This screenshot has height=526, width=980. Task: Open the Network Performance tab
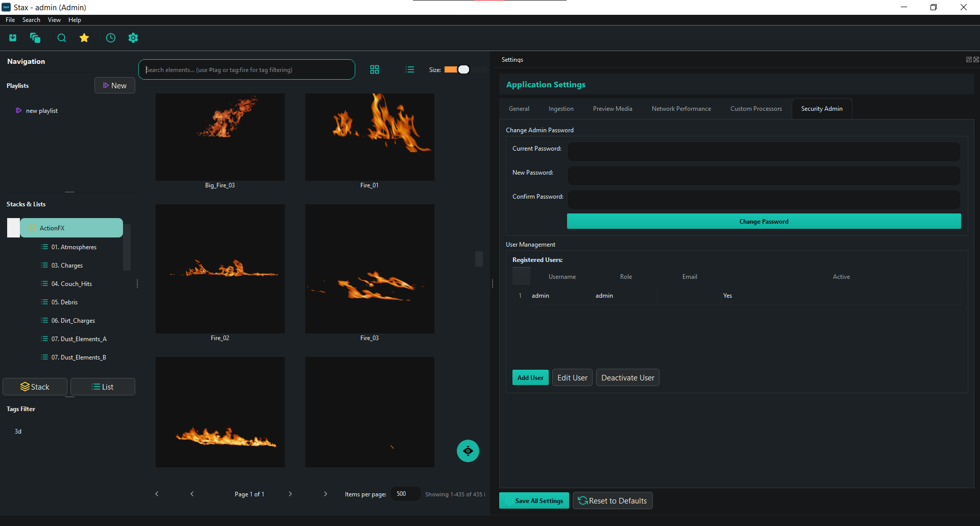[x=681, y=109]
